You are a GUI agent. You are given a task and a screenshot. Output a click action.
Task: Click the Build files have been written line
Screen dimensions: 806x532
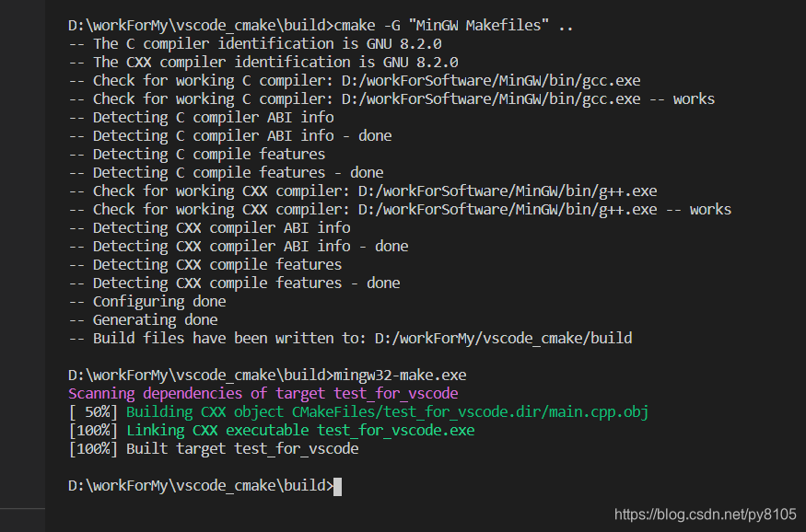pos(350,339)
